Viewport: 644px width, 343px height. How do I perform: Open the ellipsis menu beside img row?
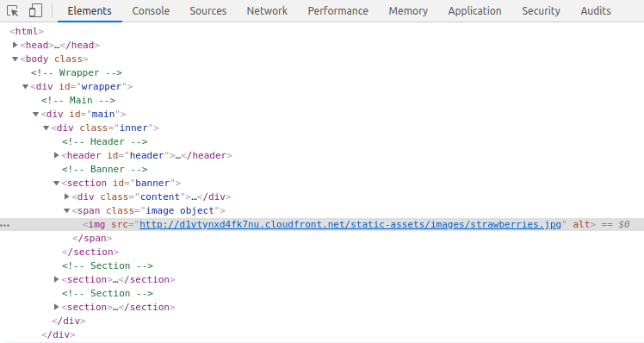(5, 225)
